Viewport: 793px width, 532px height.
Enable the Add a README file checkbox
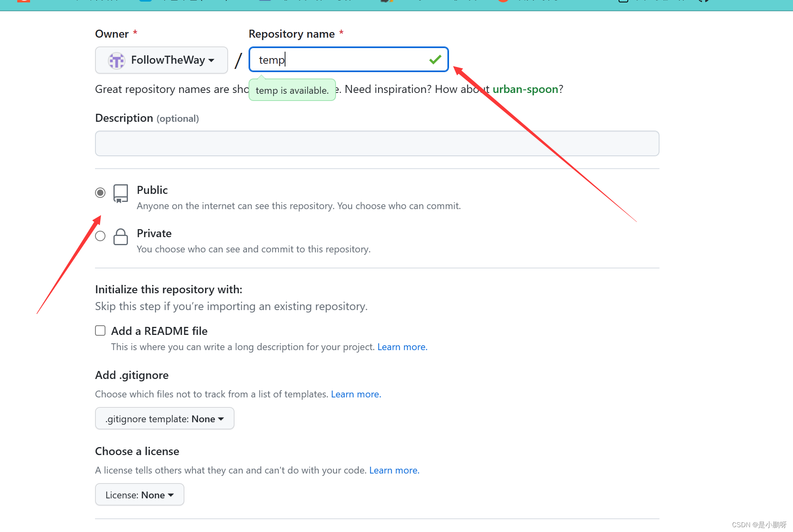click(x=100, y=330)
